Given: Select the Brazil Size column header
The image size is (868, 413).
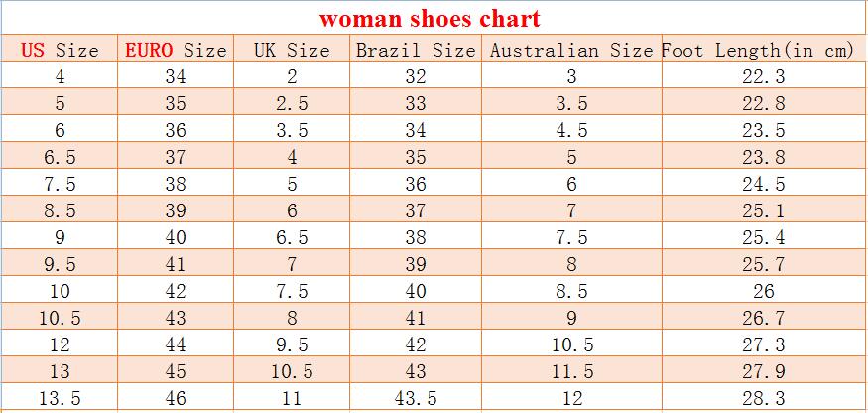Looking at the screenshot, I should tap(416, 50).
